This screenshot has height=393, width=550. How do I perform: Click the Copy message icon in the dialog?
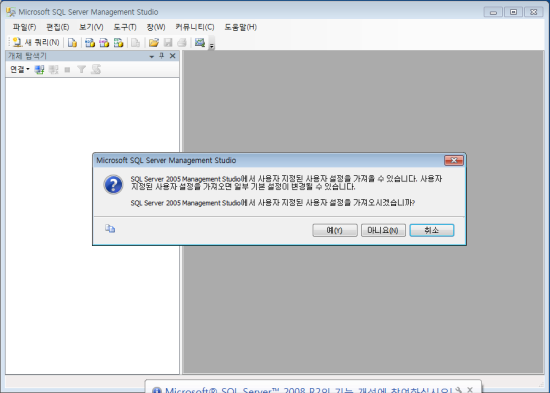pyautogui.click(x=110, y=229)
